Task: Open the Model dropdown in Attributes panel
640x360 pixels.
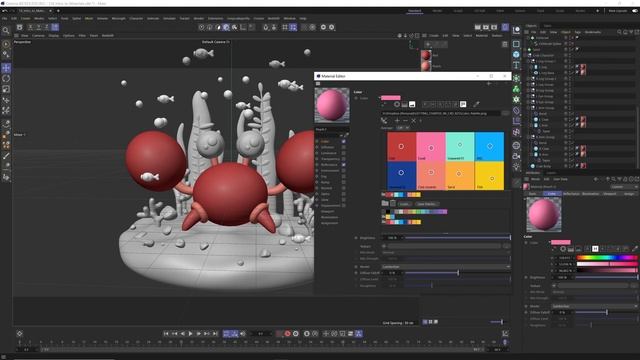Action: pos(595,306)
